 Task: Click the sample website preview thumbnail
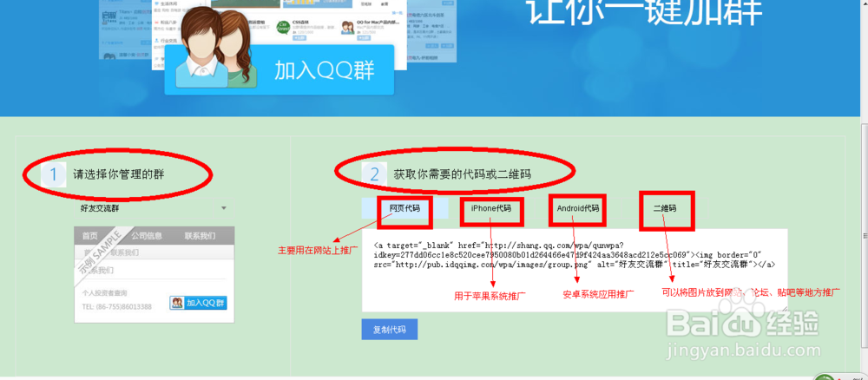[155, 274]
